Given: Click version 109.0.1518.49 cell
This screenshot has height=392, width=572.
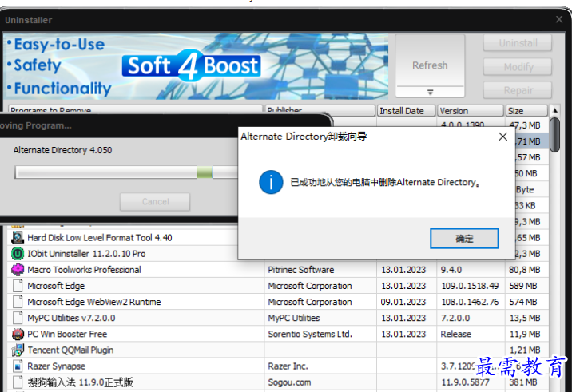Looking at the screenshot, I should pyautogui.click(x=470, y=286).
